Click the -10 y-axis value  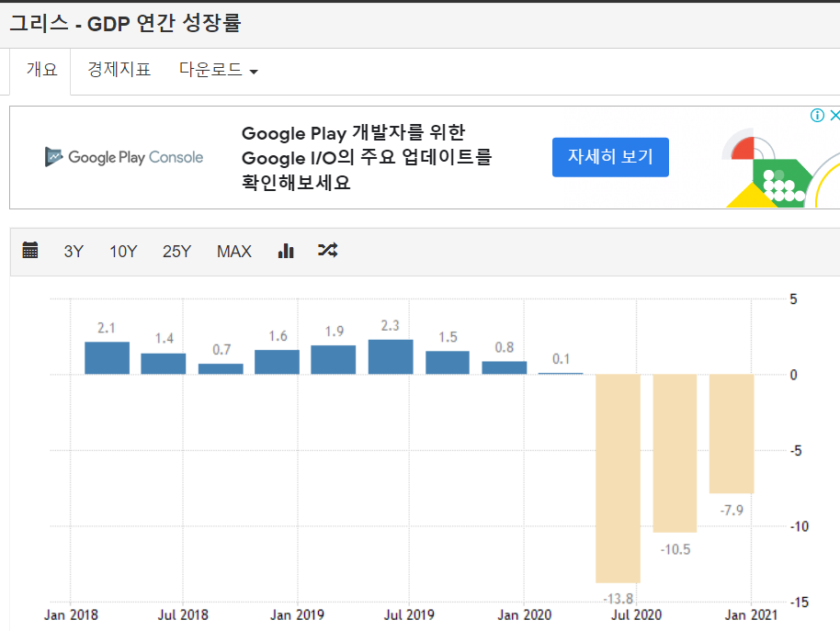(x=799, y=526)
